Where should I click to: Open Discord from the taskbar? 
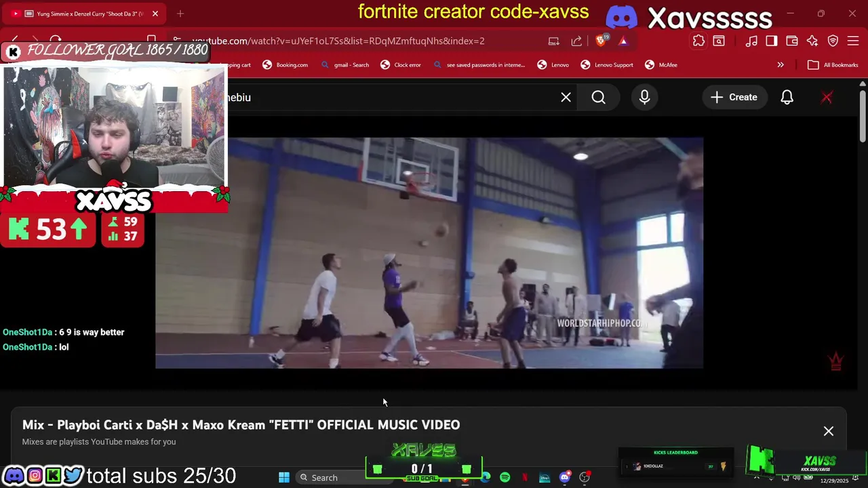tap(565, 478)
